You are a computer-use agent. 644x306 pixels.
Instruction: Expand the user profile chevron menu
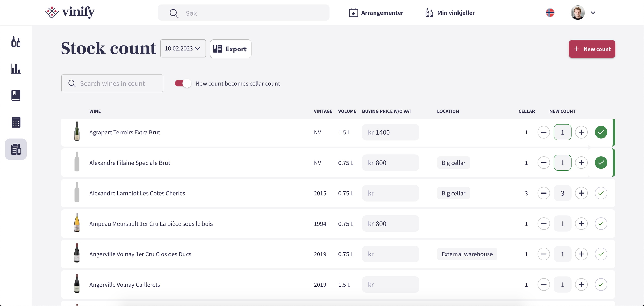coord(593,12)
